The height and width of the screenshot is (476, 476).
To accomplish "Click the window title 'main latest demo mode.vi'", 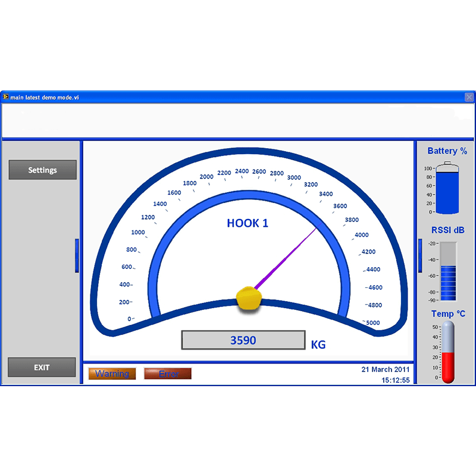I will 44,96.
